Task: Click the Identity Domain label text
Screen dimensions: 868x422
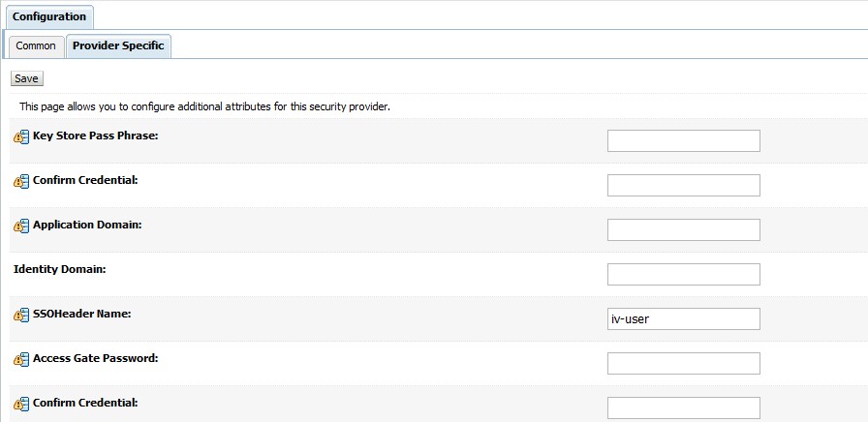Action: (x=59, y=268)
